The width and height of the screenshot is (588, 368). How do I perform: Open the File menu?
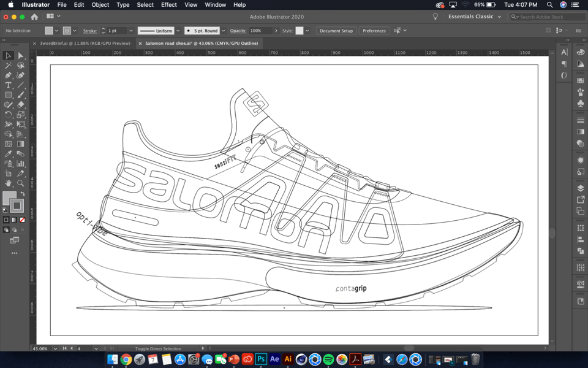(62, 4)
